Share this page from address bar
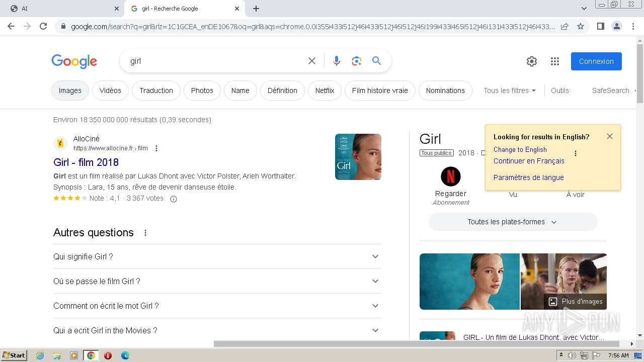The width and height of the screenshot is (644, 362). click(x=565, y=26)
